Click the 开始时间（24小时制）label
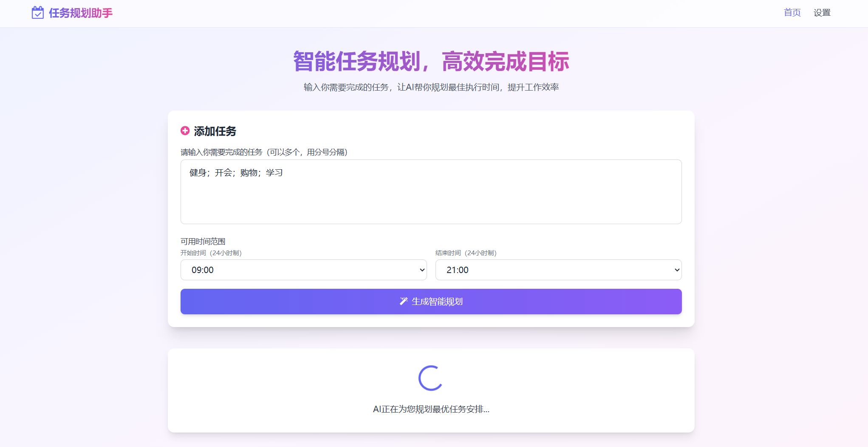868x447 pixels. point(211,253)
